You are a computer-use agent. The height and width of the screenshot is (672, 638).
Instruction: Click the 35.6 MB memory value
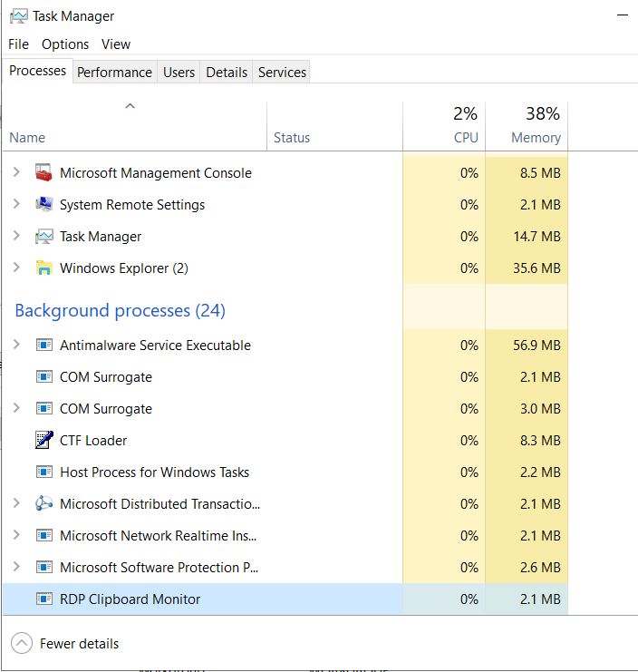536,268
